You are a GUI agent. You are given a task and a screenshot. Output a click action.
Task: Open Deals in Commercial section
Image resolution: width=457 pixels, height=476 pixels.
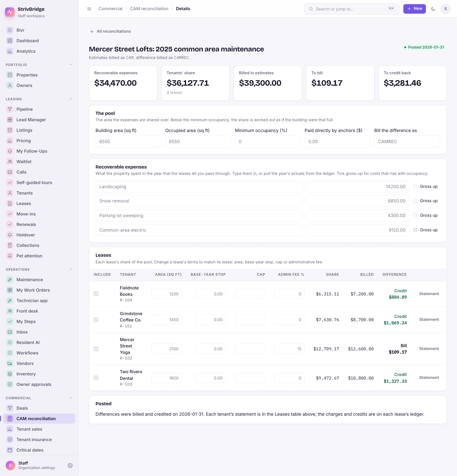click(x=39, y=408)
